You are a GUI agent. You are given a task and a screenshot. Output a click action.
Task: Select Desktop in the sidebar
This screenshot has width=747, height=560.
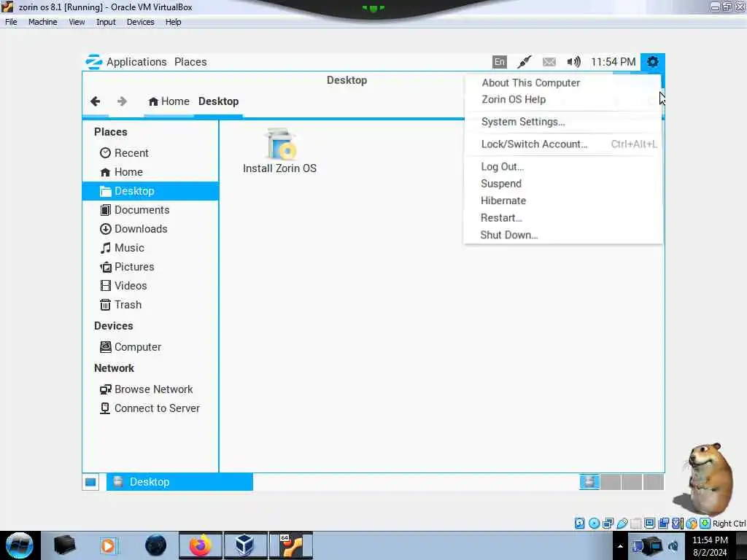[x=150, y=191]
